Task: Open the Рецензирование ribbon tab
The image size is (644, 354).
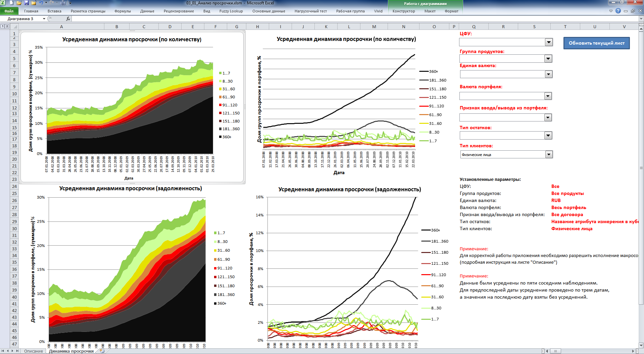Action: (x=179, y=11)
